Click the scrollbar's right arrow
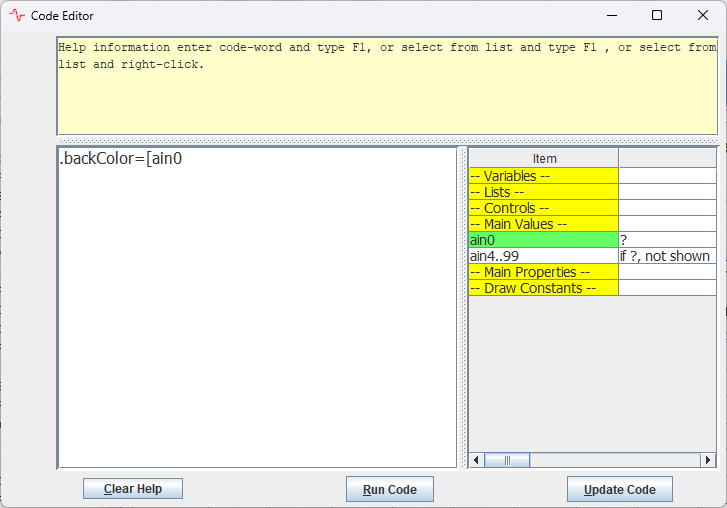This screenshot has height=508, width=727. 708,460
